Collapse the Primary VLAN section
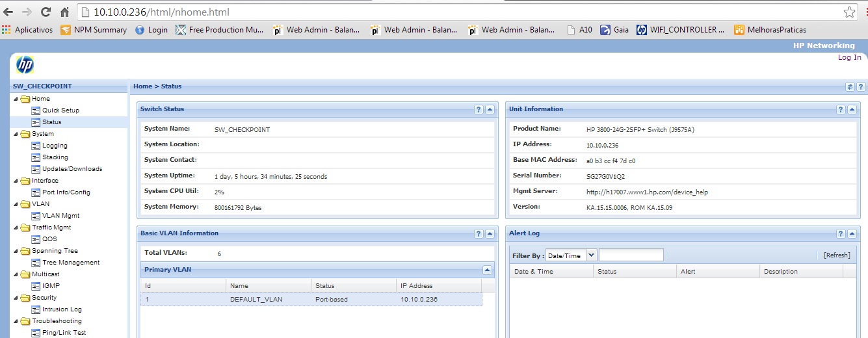This screenshot has height=338, width=868. tap(487, 270)
